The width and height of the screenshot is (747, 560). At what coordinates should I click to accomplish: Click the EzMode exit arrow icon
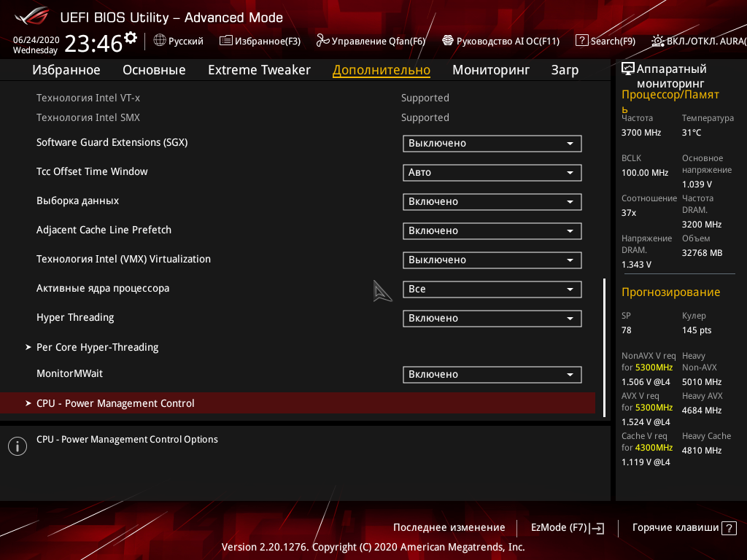pyautogui.click(x=597, y=528)
